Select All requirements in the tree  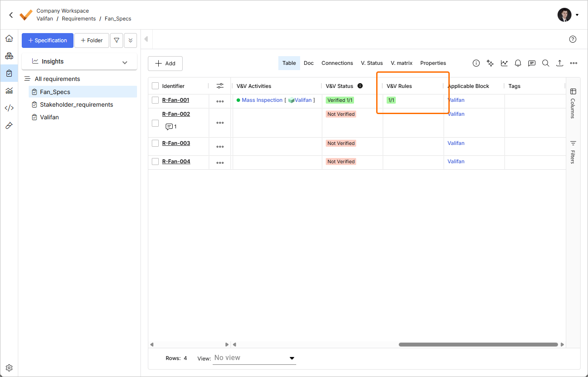click(x=57, y=79)
